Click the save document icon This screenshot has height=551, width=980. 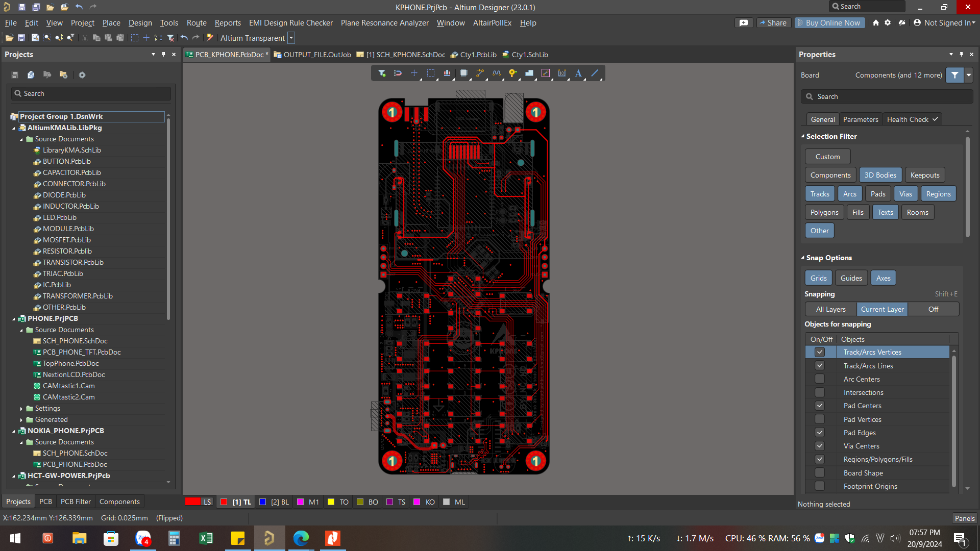[21, 38]
